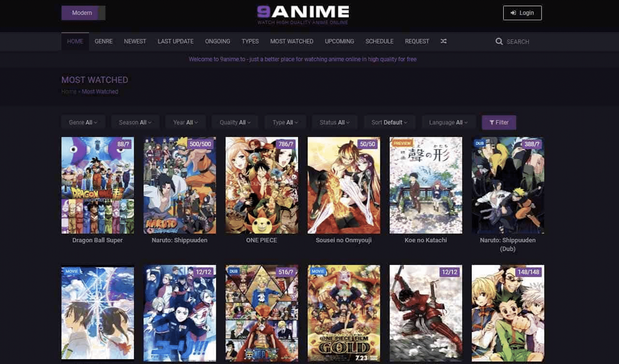
Task: Open the Dragon Ball Super poster thumbnail
Action: 97,185
